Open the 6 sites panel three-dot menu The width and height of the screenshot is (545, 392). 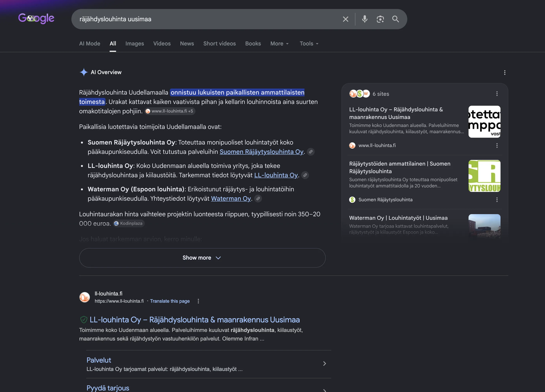pyautogui.click(x=497, y=94)
